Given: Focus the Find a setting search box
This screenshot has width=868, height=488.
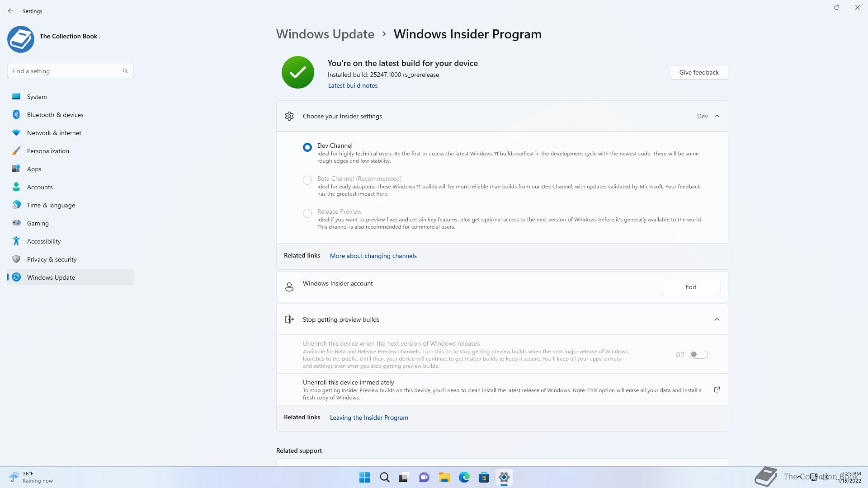Looking at the screenshot, I should (70, 71).
